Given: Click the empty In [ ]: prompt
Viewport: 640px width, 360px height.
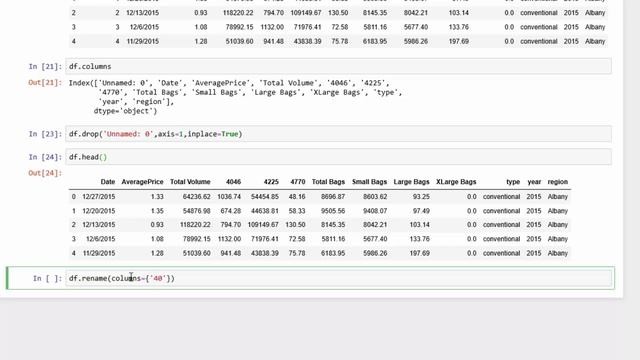Looking at the screenshot, I should pyautogui.click(x=47, y=278).
